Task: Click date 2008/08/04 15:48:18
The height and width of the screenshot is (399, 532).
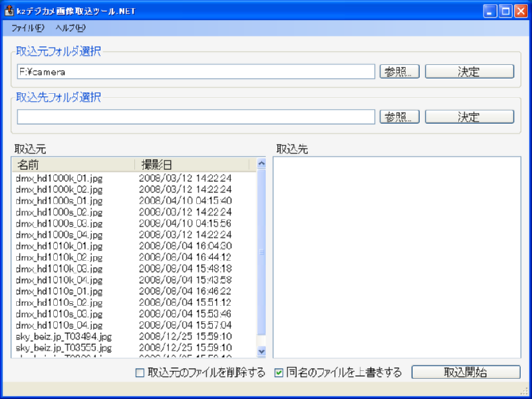Action: (185, 269)
